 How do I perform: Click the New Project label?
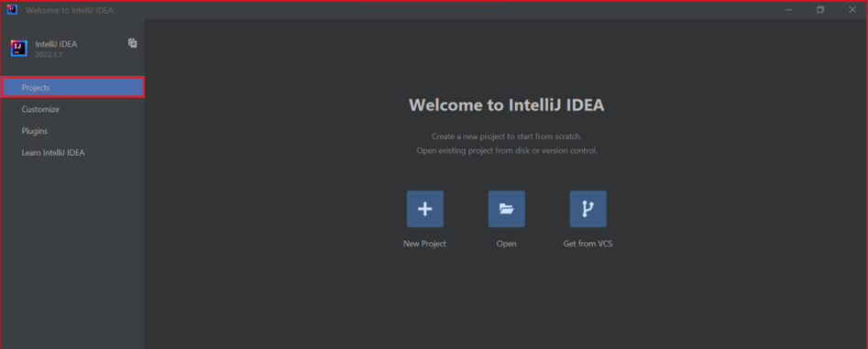424,244
